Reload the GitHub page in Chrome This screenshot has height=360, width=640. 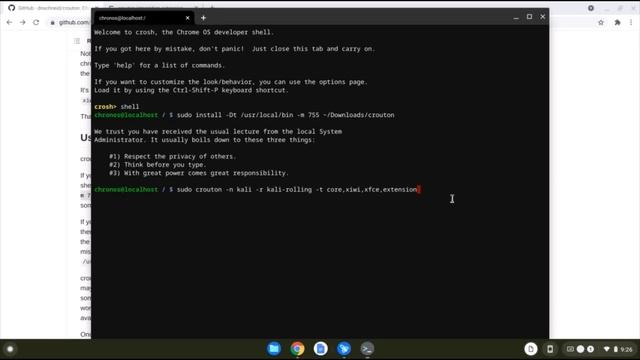[x=36, y=22]
